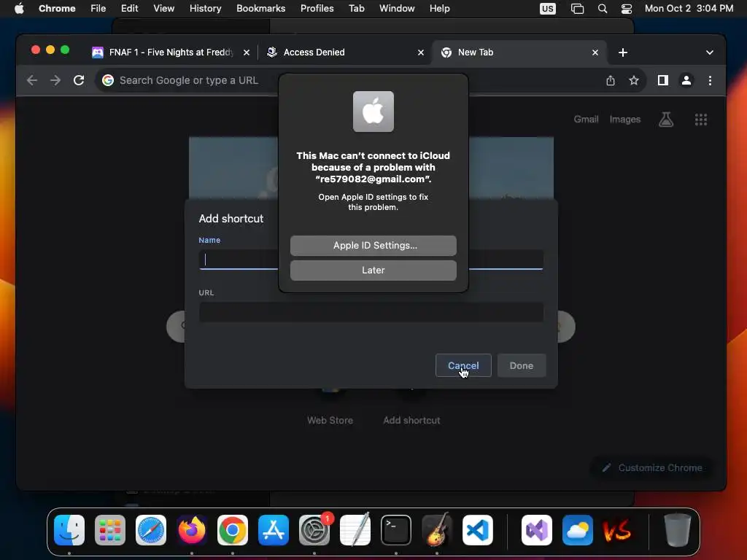Click the share page icon
Viewport: 747px width, 560px height.
611,80
